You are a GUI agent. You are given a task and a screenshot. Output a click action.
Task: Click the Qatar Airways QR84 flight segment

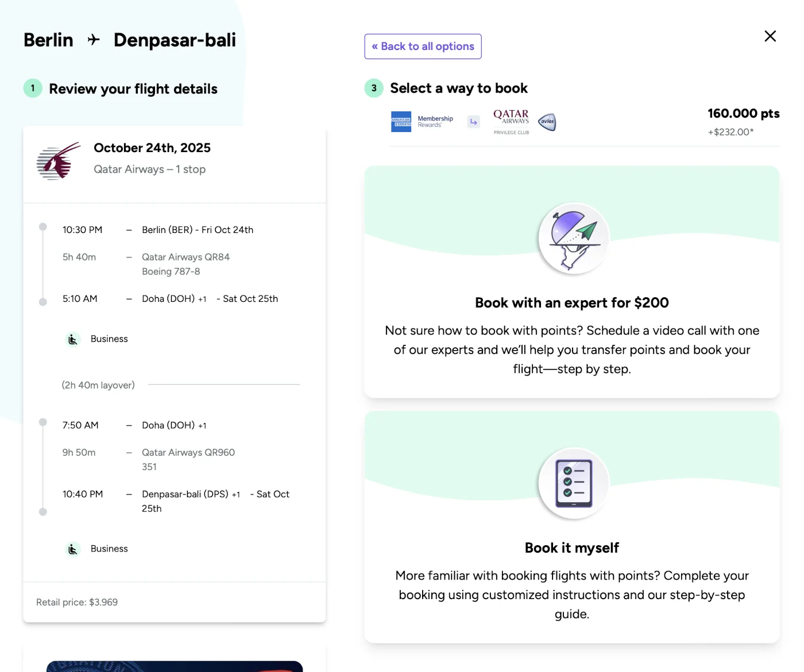point(185,257)
